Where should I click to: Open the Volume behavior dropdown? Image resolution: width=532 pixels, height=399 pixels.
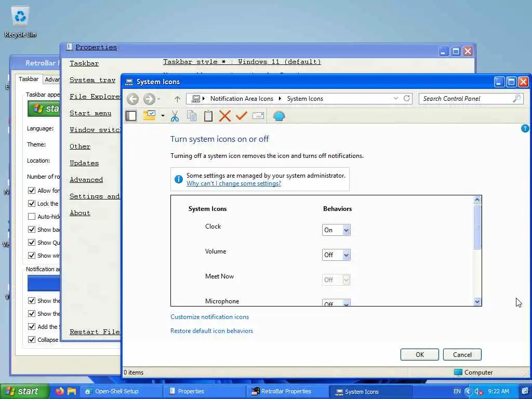pyautogui.click(x=336, y=255)
